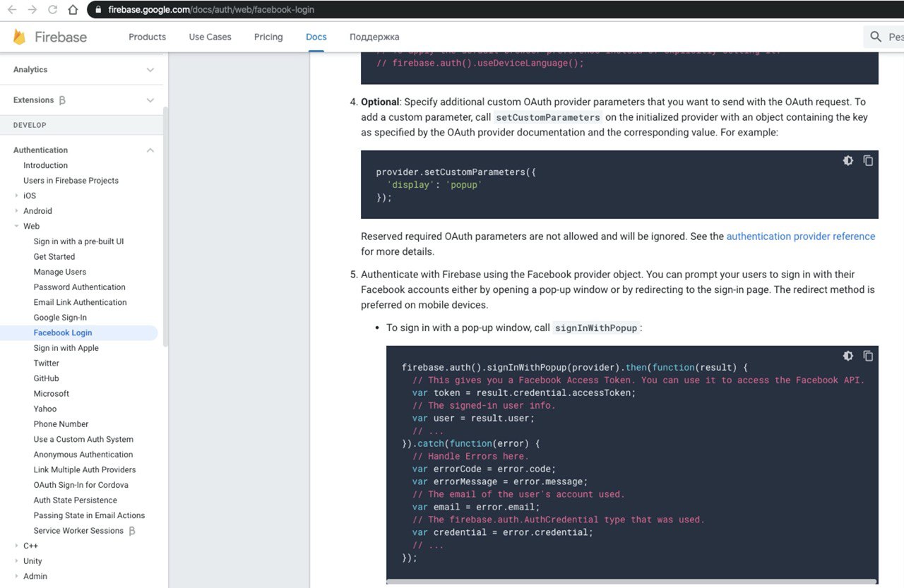Open Sign in with a pre-built UI
904x588 pixels.
tap(78, 241)
